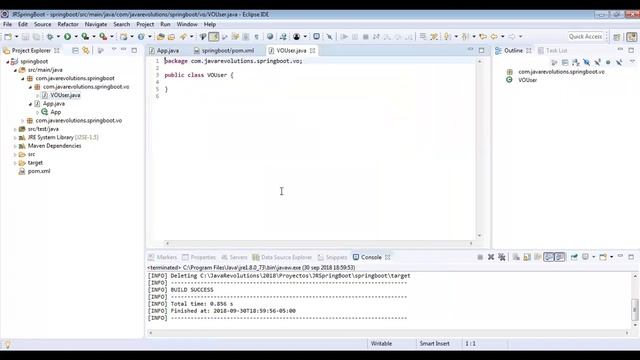Click the Open Task folder icon
Image resolution: width=640 pixels, height=360 pixels.
pos(171,37)
